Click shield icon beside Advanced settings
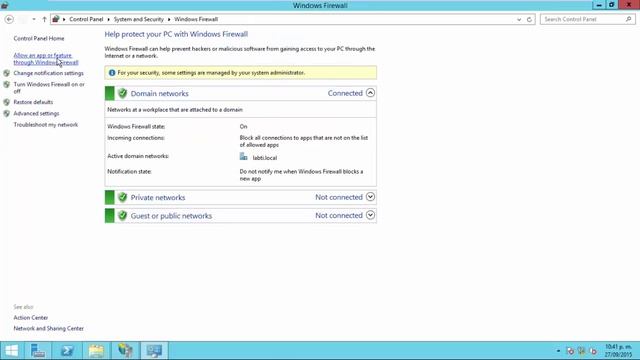Image resolution: width=640 pixels, height=360 pixels. [6, 113]
